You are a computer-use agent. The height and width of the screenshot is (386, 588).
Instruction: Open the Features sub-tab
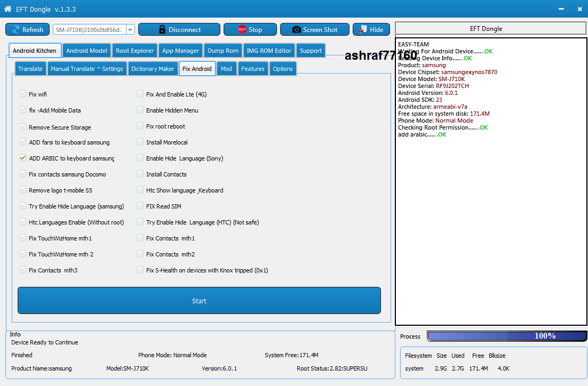coord(253,69)
